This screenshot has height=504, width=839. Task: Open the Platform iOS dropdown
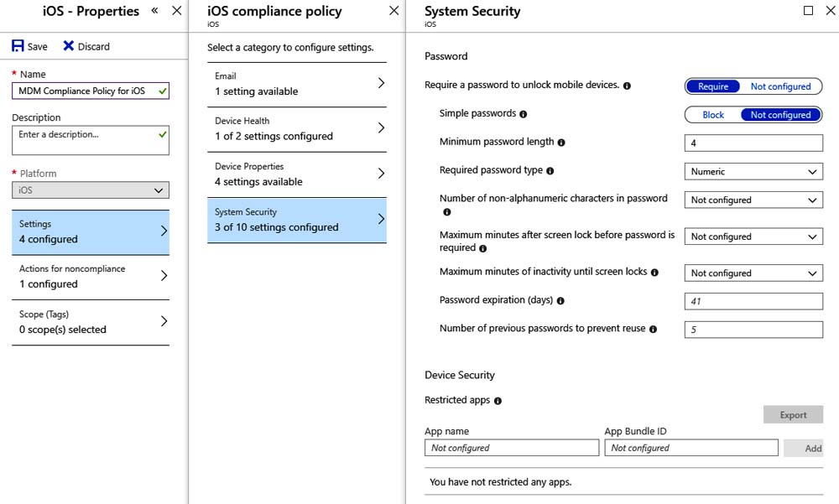click(91, 190)
